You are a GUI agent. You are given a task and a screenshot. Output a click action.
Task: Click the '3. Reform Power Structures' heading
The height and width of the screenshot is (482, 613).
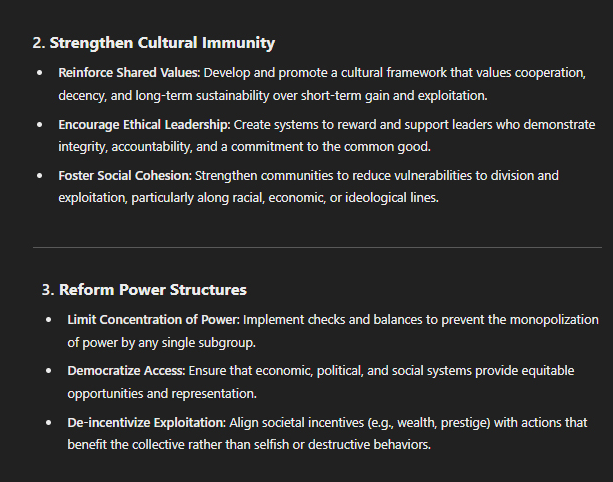click(144, 290)
